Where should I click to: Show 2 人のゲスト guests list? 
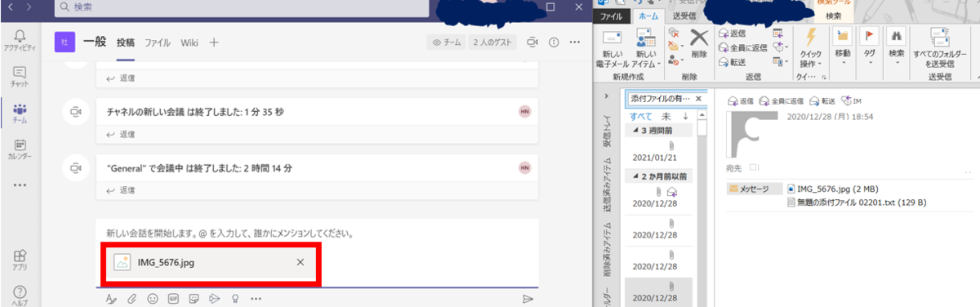(x=492, y=42)
